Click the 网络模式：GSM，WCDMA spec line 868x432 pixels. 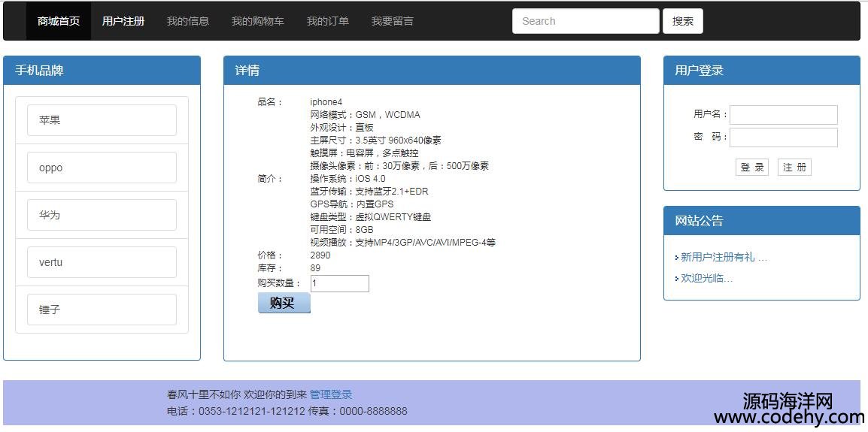(x=365, y=114)
